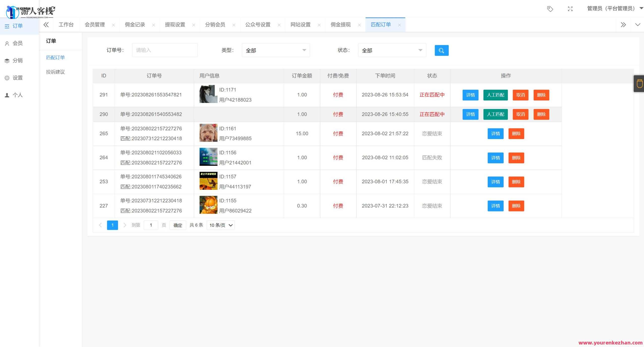Select 投诉建议 in the order menu
This screenshot has width=644, height=347.
55,72
